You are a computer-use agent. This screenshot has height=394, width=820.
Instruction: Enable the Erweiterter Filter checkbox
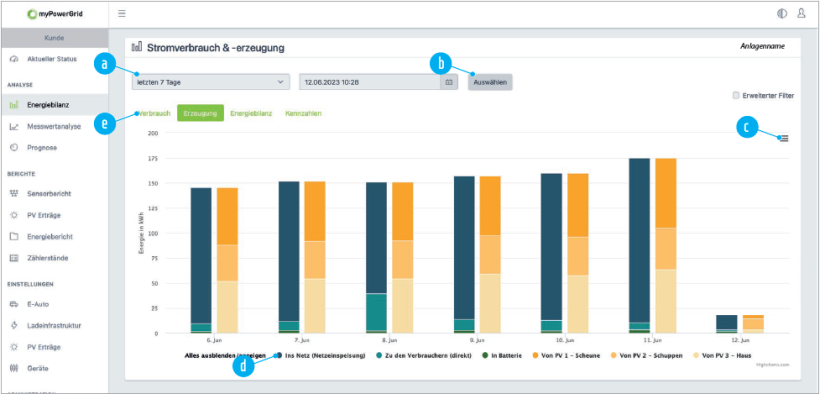click(x=736, y=96)
